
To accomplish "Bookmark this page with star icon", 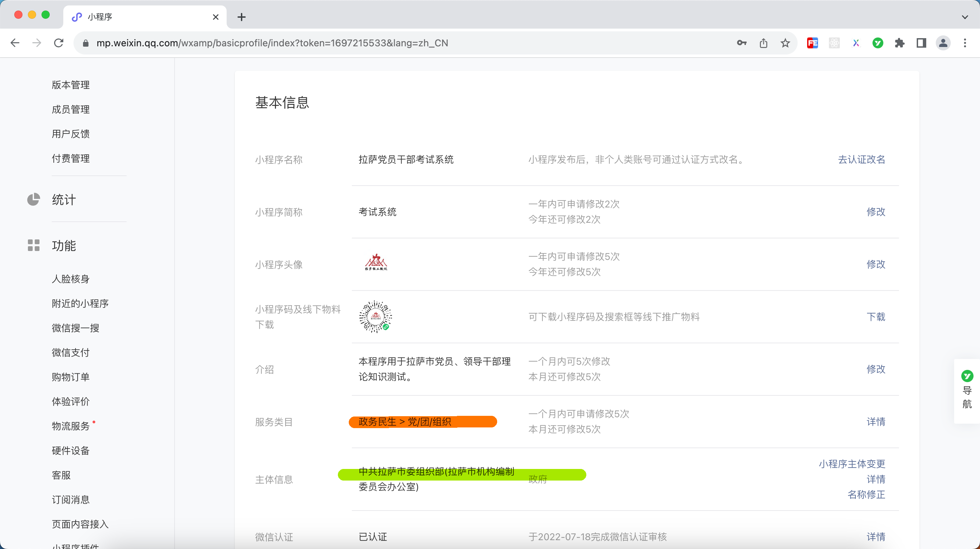I will 785,43.
